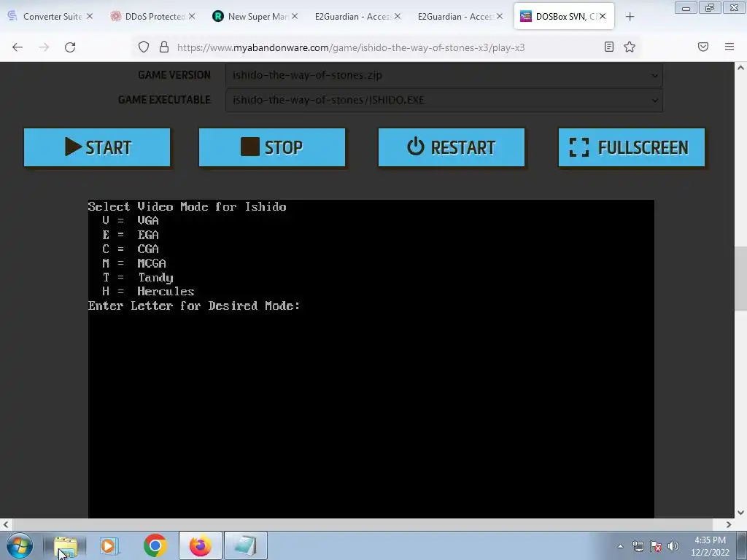Click the network tray icon
The width and height of the screenshot is (747, 560).
638,547
